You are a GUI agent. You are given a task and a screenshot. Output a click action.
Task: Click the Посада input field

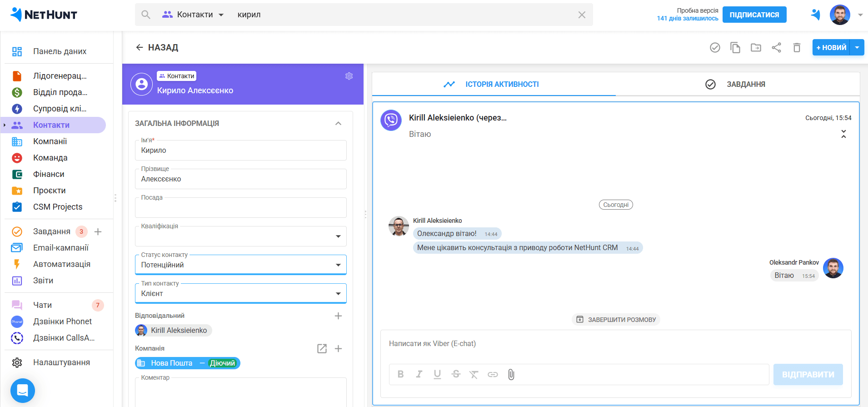pyautogui.click(x=241, y=207)
